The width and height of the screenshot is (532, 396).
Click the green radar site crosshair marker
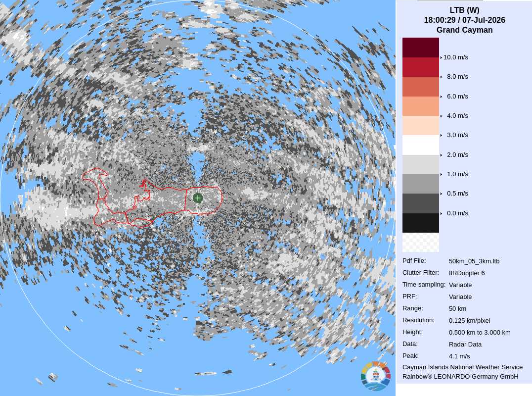pos(198,198)
